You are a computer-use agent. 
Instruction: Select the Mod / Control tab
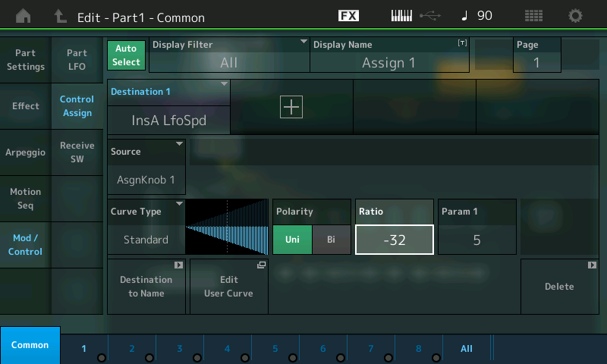point(26,245)
